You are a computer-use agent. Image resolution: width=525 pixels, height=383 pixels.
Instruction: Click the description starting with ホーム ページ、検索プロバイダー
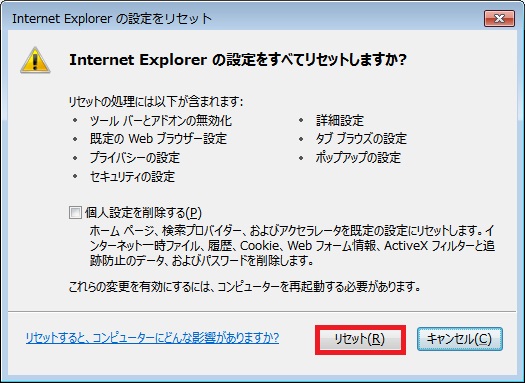[292, 246]
